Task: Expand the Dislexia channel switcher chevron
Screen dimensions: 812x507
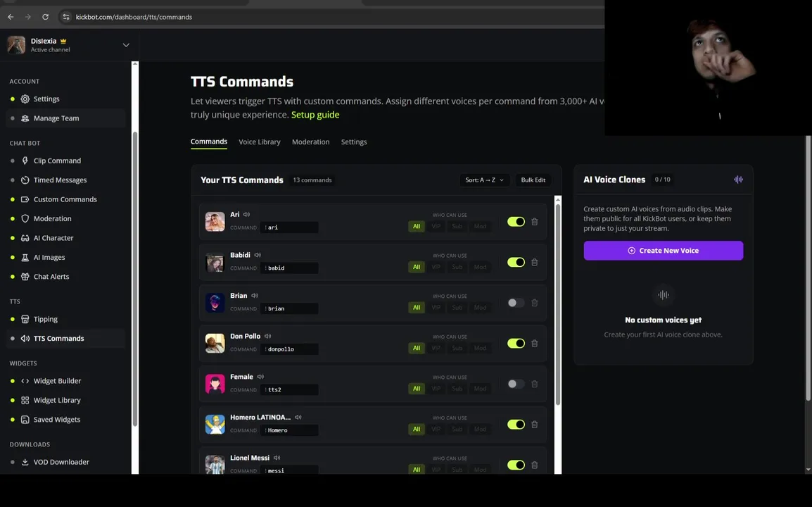Action: (126, 45)
